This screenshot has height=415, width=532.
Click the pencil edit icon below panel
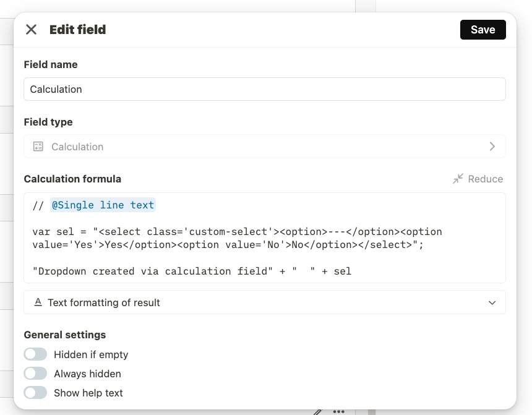[x=317, y=412]
